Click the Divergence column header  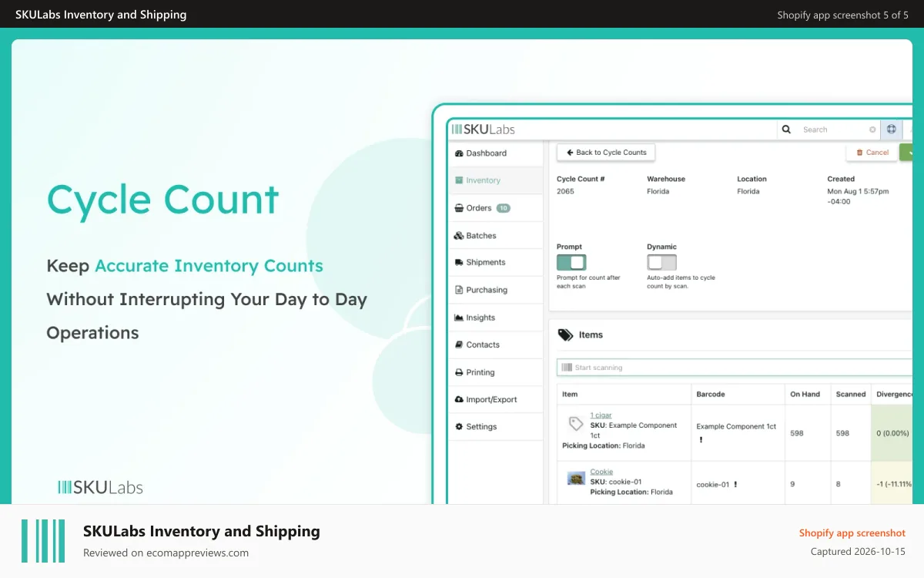tap(894, 395)
